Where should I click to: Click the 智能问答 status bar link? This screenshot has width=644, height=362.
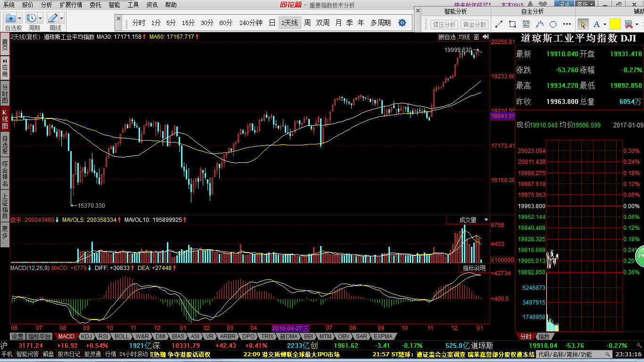click(28, 354)
